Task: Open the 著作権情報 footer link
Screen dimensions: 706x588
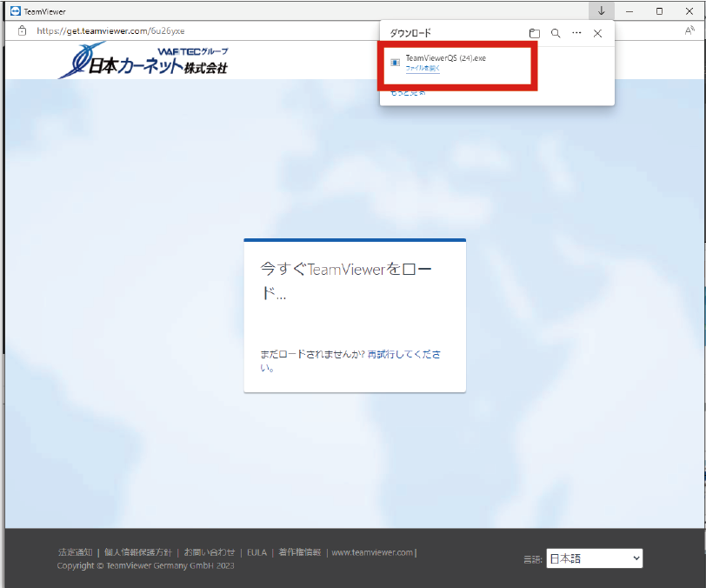Action: point(299,552)
